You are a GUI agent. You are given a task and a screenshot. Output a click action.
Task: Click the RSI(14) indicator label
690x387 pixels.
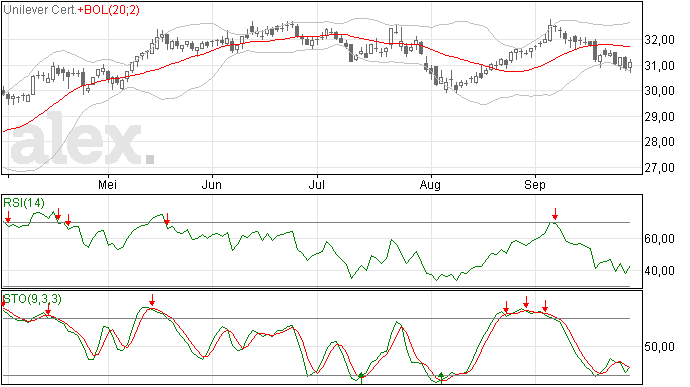[24, 203]
